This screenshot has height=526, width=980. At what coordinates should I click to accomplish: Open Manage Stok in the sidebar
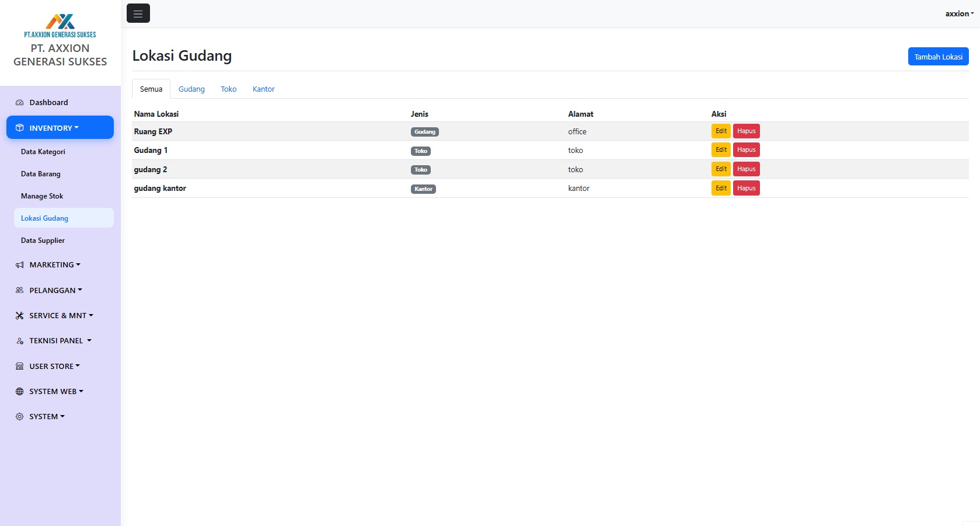(64, 196)
